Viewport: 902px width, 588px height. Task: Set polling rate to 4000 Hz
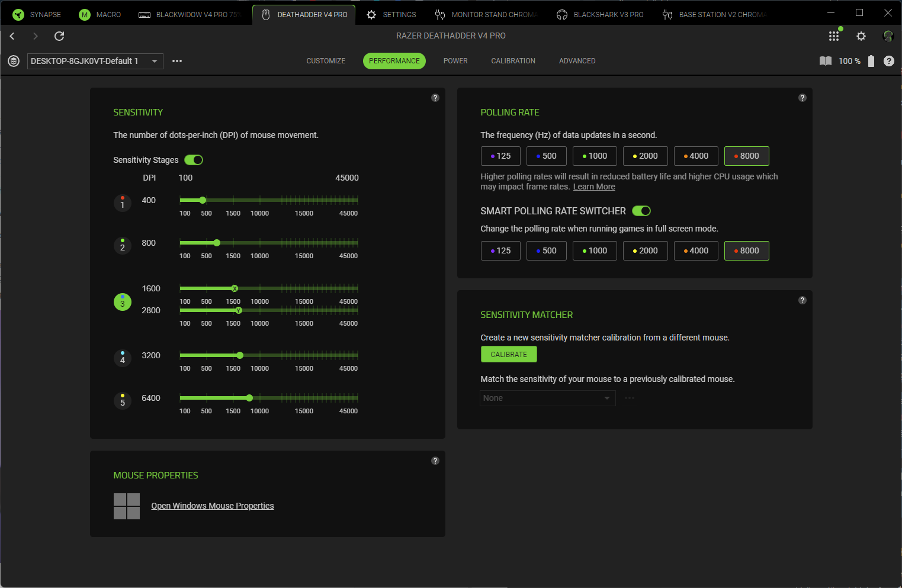[696, 156]
